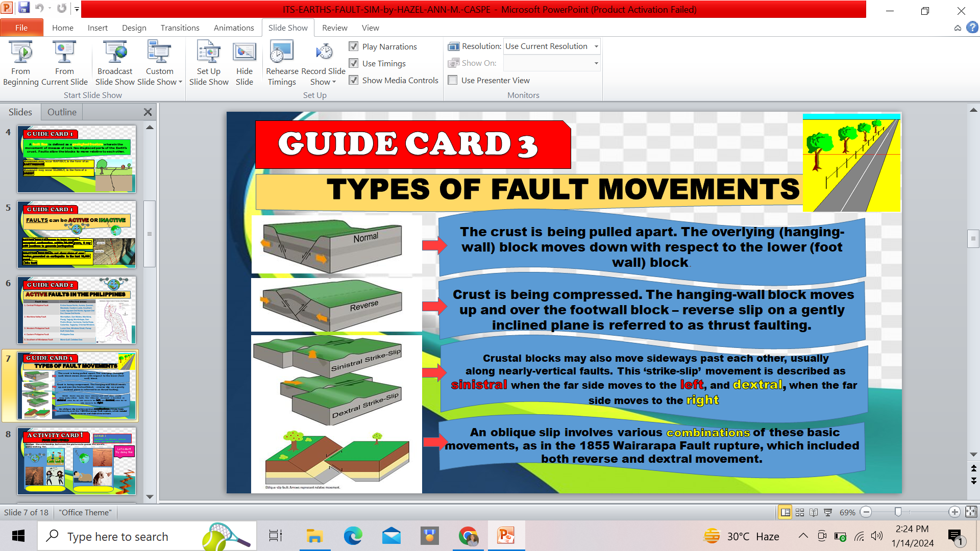Enable Use Presenter View checkbox
The image size is (980, 551).
pyautogui.click(x=453, y=80)
